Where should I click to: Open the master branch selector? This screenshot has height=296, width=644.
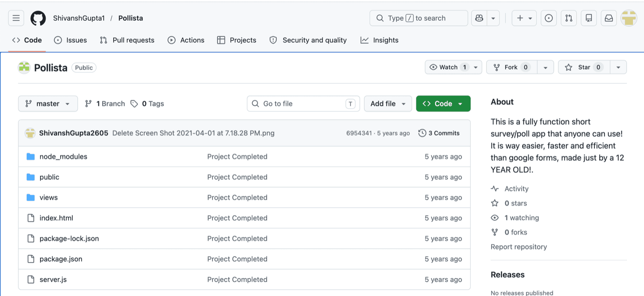[x=48, y=103]
